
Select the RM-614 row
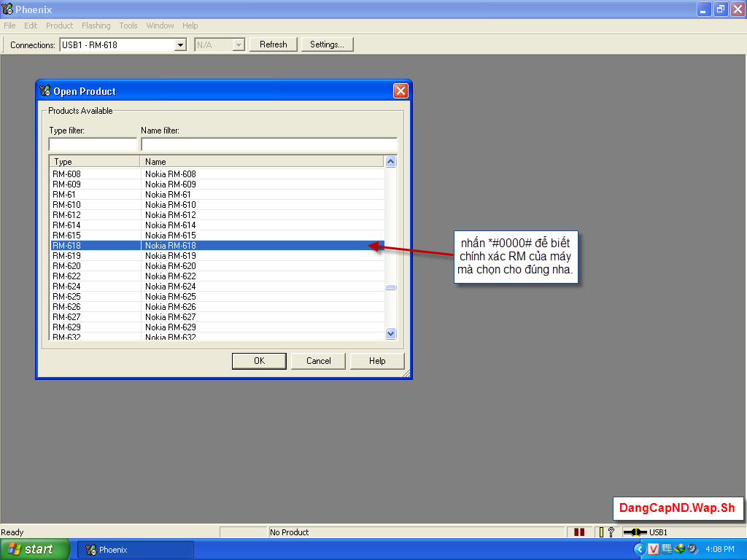click(x=217, y=225)
